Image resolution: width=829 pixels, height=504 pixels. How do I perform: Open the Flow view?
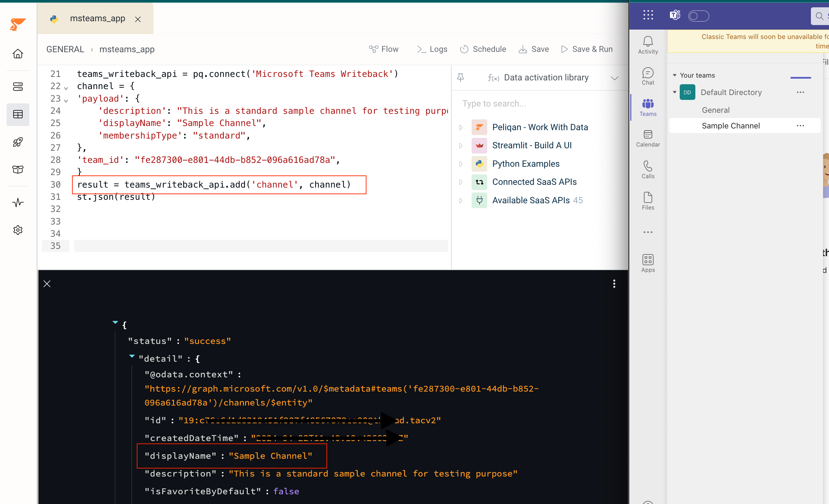click(x=384, y=49)
